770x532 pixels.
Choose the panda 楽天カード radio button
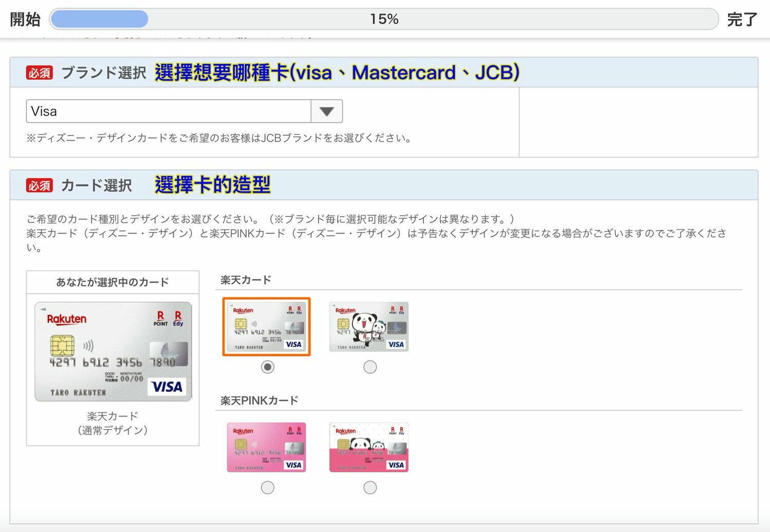point(370,367)
